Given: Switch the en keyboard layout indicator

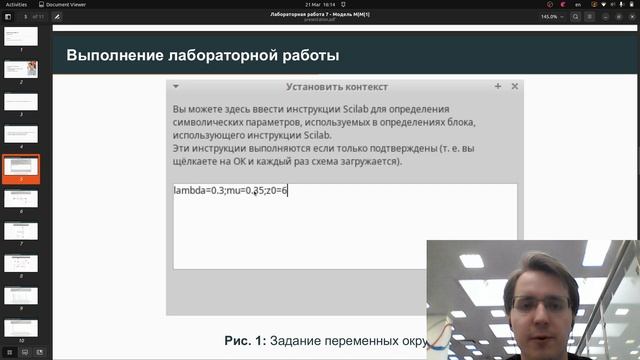Looking at the screenshot, I should pyautogui.click(x=578, y=4).
